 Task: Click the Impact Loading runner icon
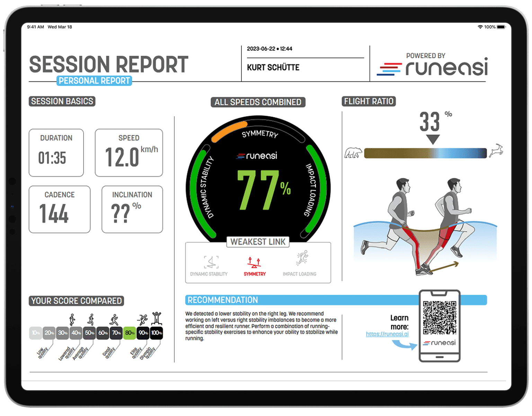[x=302, y=258]
